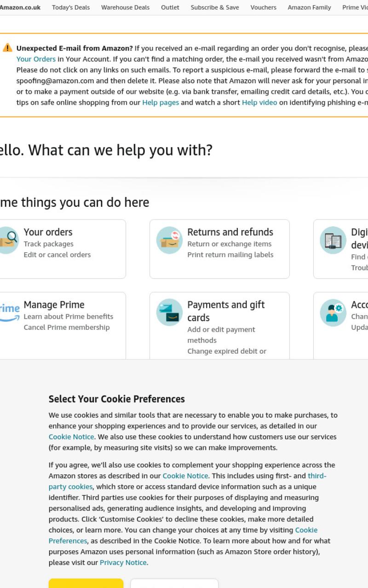368x588 pixels.
Task: Open Subscribe & Save navigation item
Action: [215, 7]
